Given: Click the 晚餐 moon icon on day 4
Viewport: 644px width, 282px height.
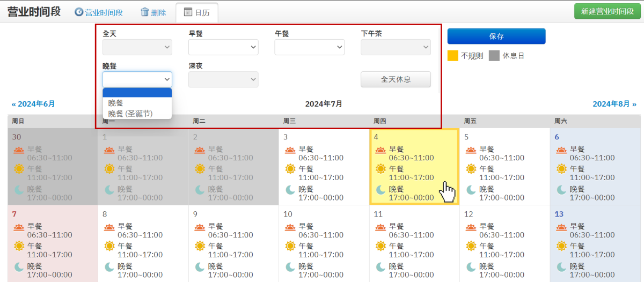Looking at the screenshot, I should [x=381, y=189].
